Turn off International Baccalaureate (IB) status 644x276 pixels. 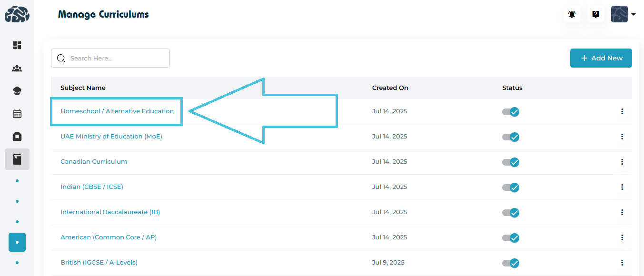click(x=511, y=213)
